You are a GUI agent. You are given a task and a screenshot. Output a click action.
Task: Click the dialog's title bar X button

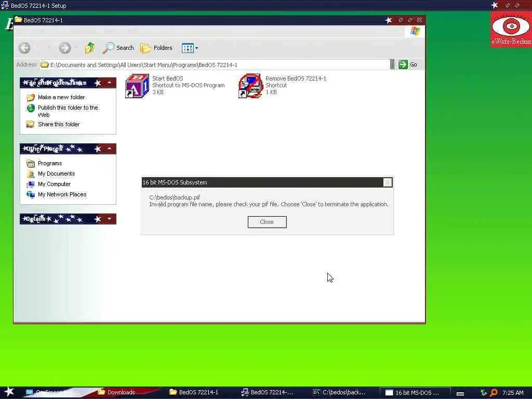388,182
